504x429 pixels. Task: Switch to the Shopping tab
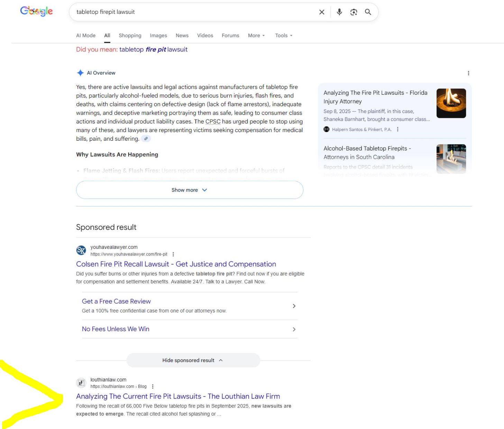[130, 36]
